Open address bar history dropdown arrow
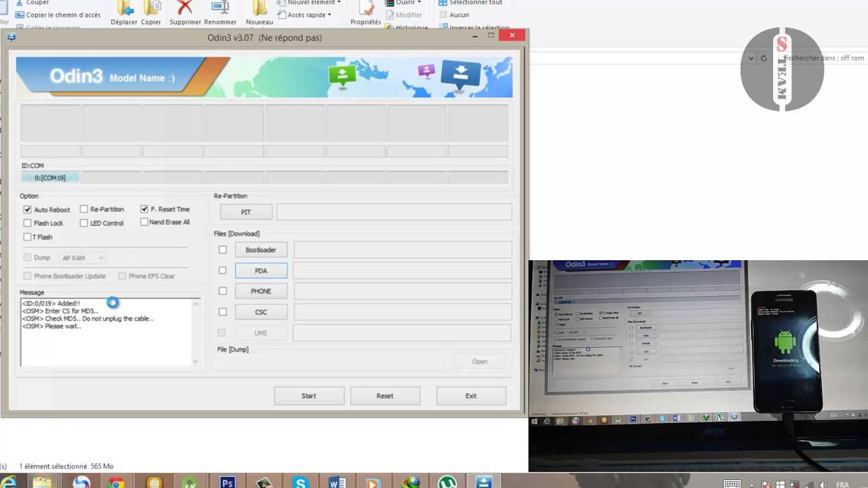This screenshot has height=488, width=868. click(x=751, y=58)
